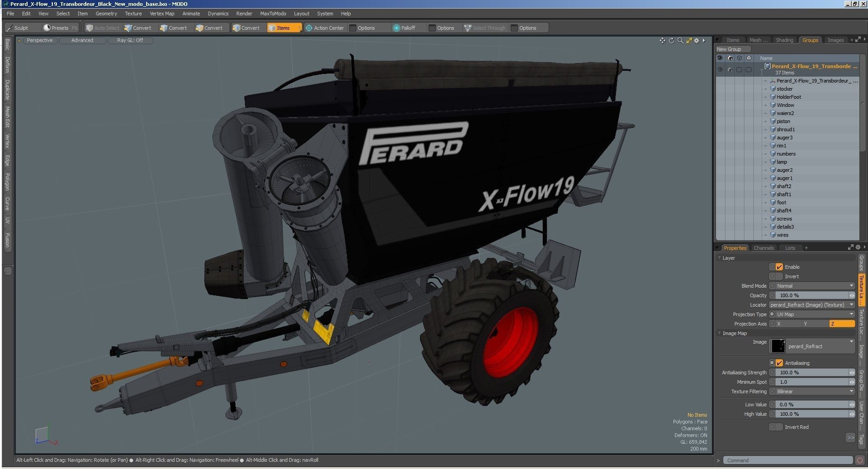Open the Projection Type dropdown

(815, 314)
